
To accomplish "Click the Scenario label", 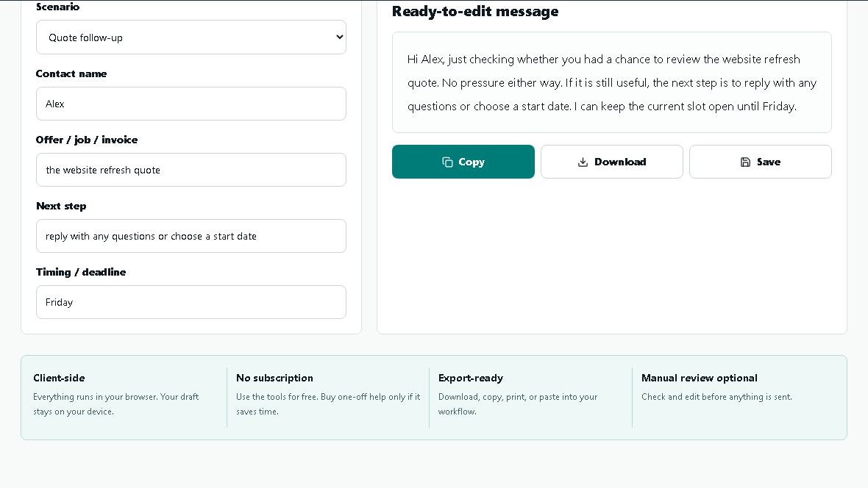I will point(57,7).
